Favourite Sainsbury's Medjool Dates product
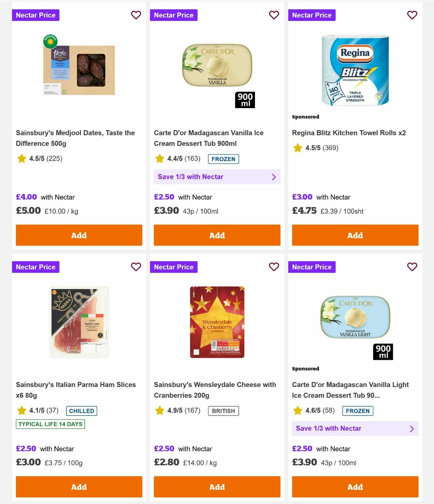Image resolution: width=434 pixels, height=504 pixels. point(136,15)
